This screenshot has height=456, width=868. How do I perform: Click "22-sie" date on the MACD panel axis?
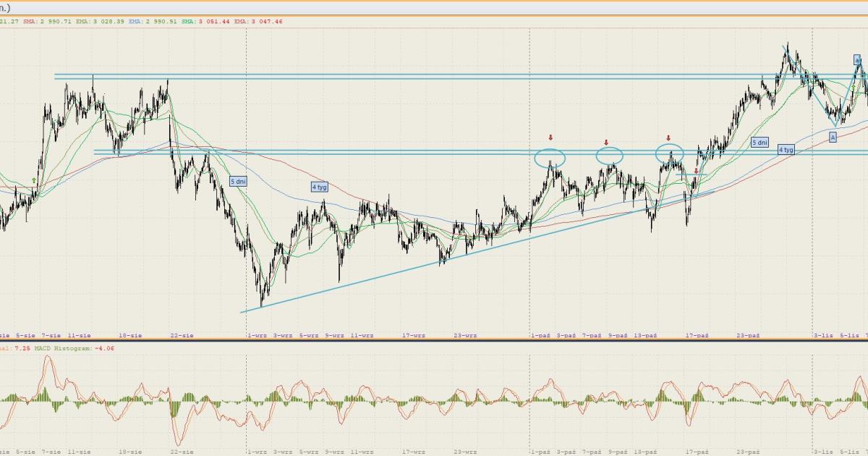point(182,452)
